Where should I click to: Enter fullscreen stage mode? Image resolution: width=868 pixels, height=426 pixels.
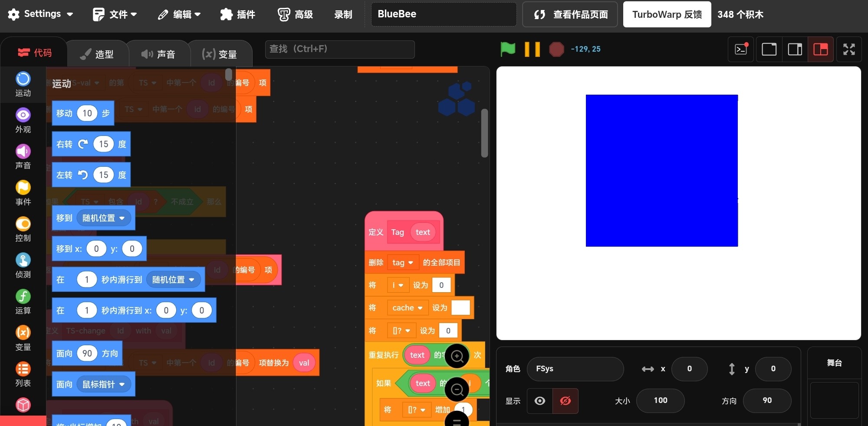pos(849,50)
